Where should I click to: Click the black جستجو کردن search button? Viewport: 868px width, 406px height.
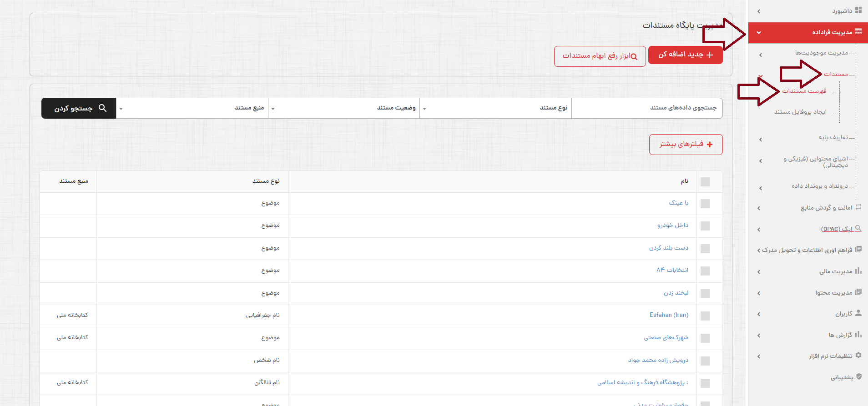click(x=79, y=108)
